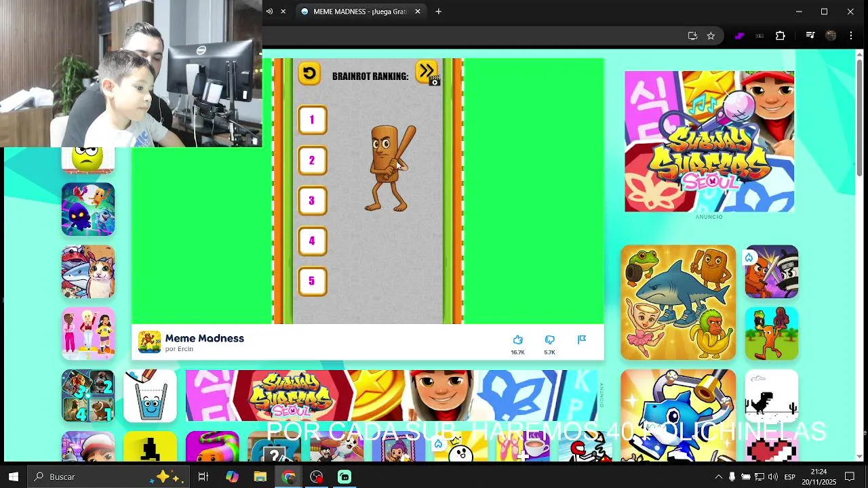The image size is (868, 488).
Task: Report the game with the flag icon
Action: (x=582, y=340)
